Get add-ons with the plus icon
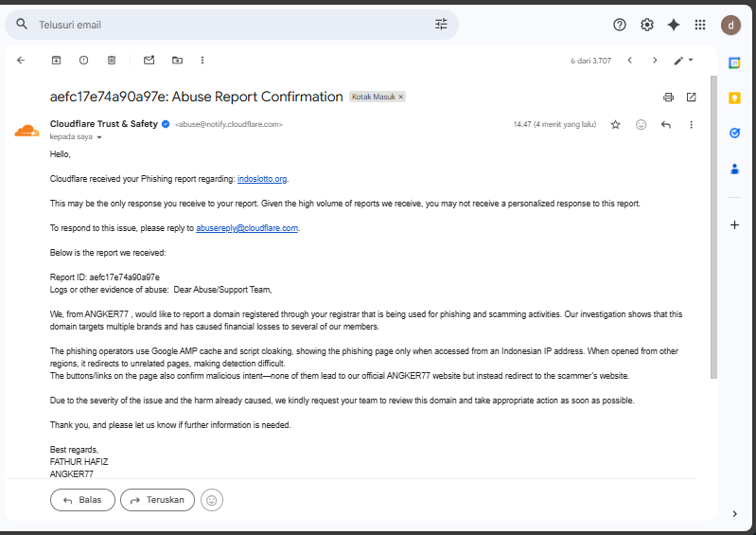This screenshot has height=535, width=756. coord(734,224)
